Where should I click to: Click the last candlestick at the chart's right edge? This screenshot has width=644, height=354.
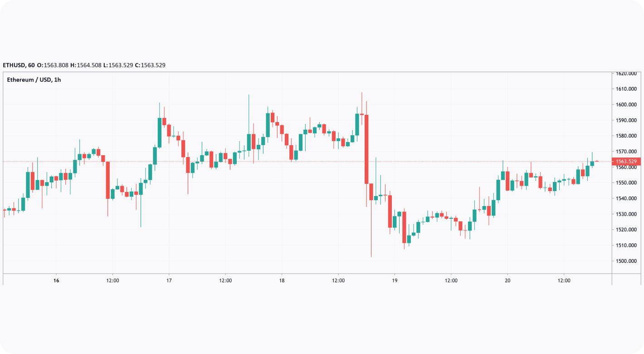pos(597,161)
